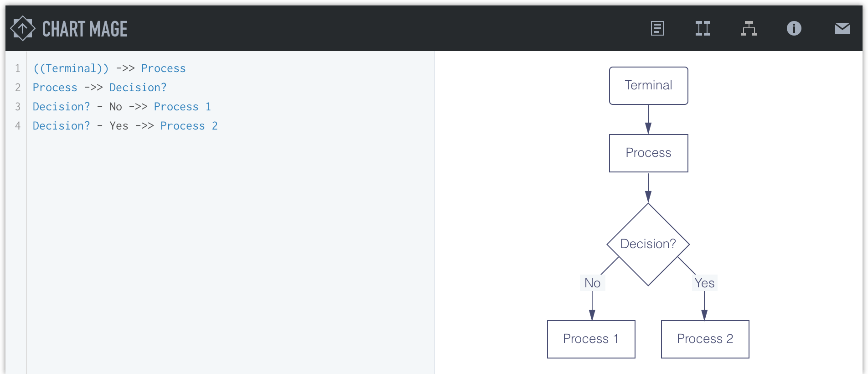Select the Process node in the preview
Viewport: 868px width, 374px height.
(648, 153)
